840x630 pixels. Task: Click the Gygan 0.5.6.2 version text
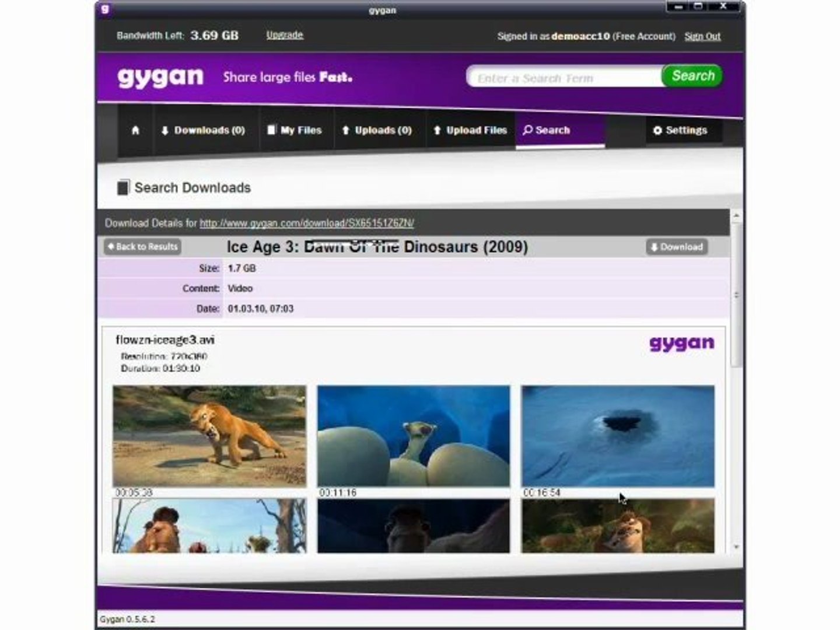pos(127,619)
